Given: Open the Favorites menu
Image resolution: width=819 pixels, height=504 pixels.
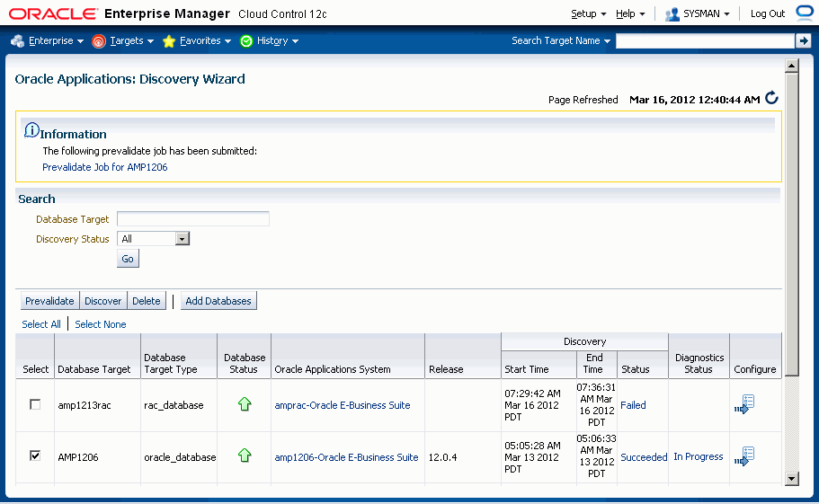Looking at the screenshot, I should pos(205,40).
